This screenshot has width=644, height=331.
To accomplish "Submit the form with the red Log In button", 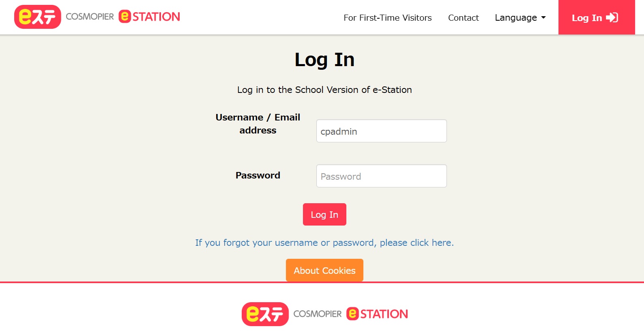I will pos(324,215).
